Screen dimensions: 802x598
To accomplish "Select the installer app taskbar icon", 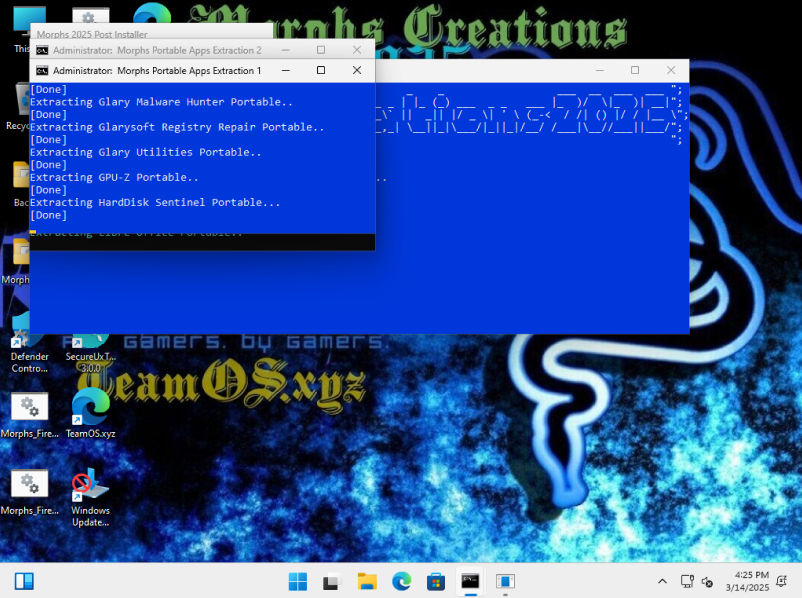I will pos(505,582).
